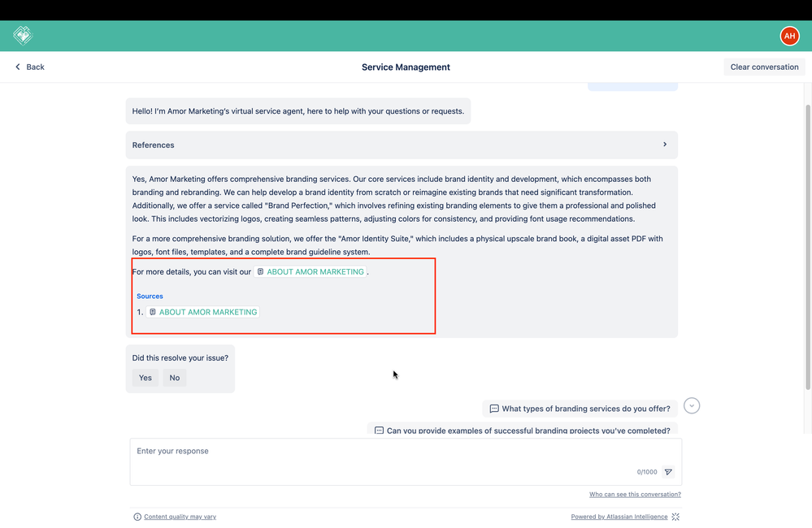Open Who can see this conversation link

pos(635,495)
